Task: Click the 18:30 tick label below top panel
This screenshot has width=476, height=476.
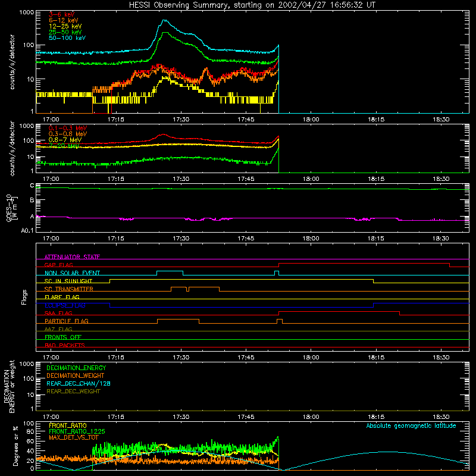Action: 441,120
